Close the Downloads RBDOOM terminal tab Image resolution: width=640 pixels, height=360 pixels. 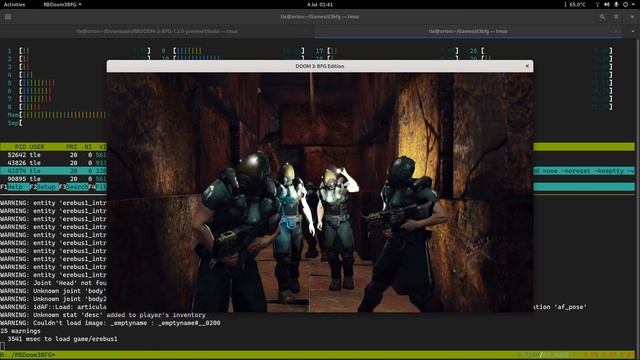[x=305, y=31]
